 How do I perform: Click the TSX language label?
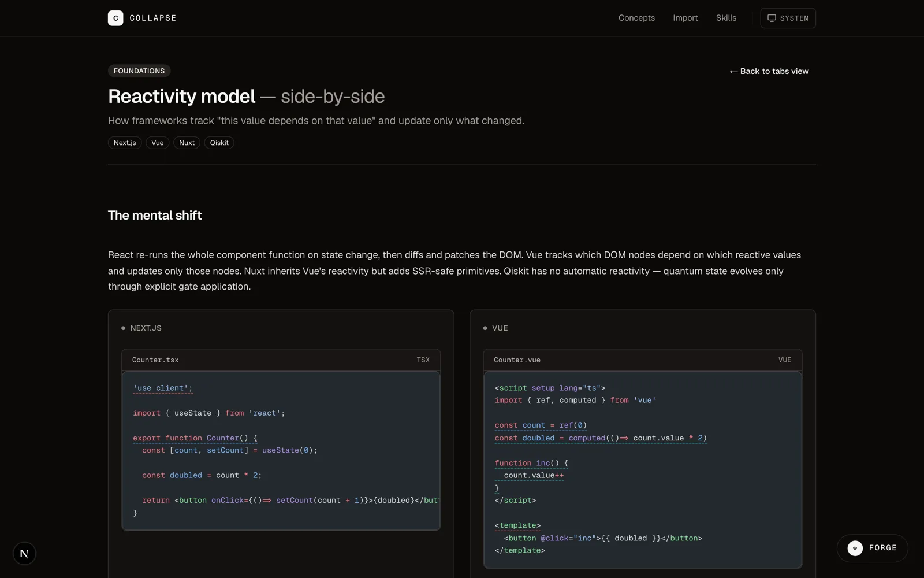pyautogui.click(x=423, y=360)
